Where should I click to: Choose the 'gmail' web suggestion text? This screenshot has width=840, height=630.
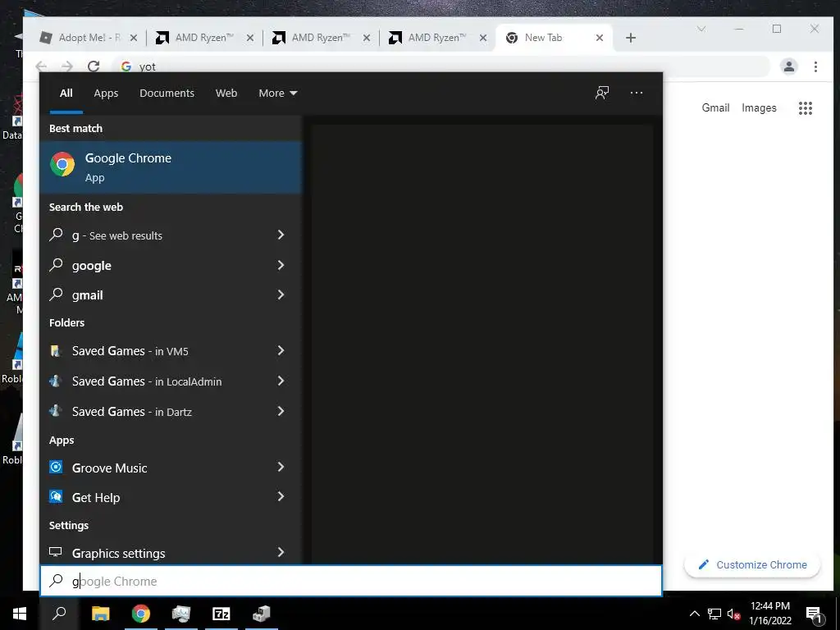pyautogui.click(x=87, y=295)
